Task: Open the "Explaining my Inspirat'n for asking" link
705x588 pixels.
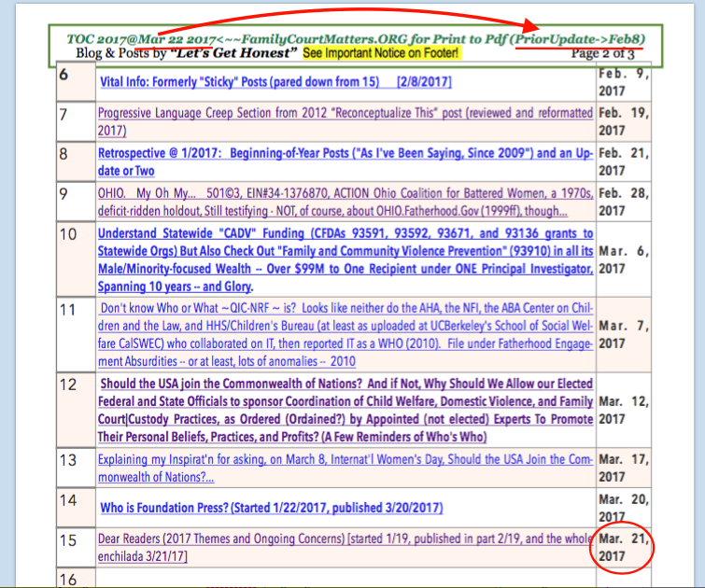Action: point(345,468)
